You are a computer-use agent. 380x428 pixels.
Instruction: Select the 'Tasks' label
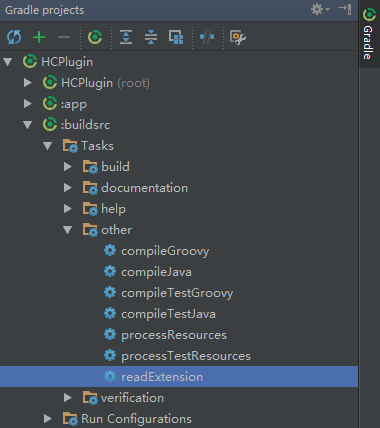[97, 146]
